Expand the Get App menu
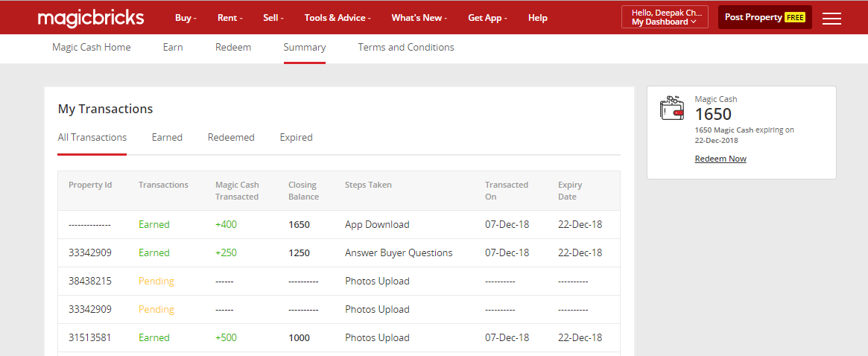Screen dimensions: 868x356 click(487, 18)
